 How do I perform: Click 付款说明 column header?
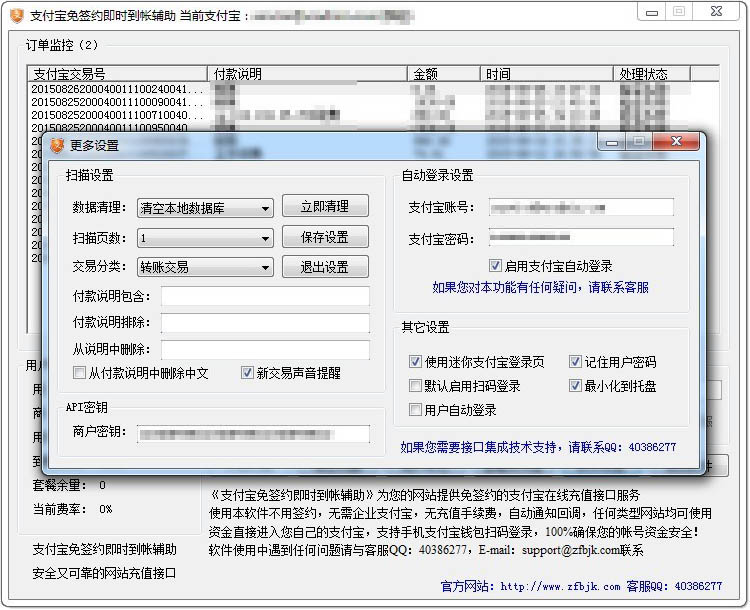pos(307,74)
